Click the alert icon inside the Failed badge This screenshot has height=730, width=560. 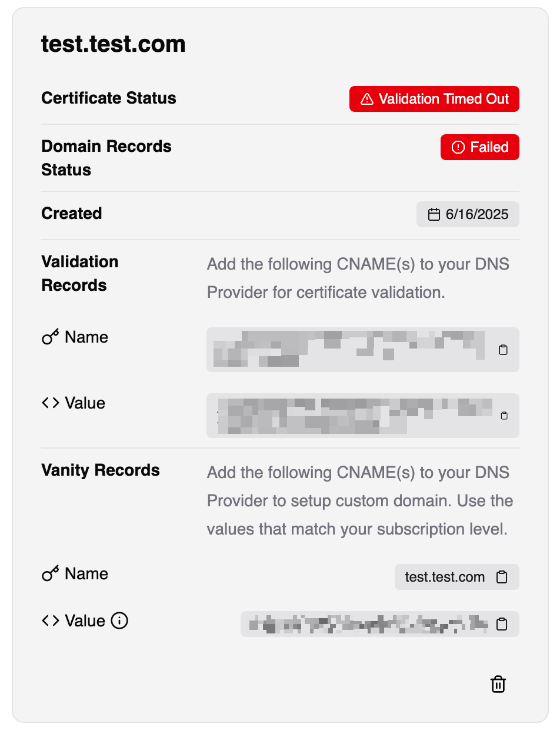click(x=459, y=147)
